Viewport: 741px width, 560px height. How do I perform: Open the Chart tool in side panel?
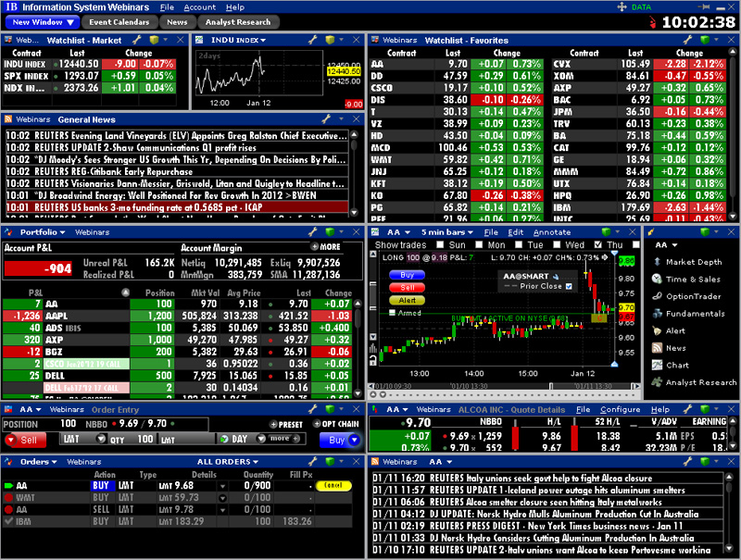677,365
